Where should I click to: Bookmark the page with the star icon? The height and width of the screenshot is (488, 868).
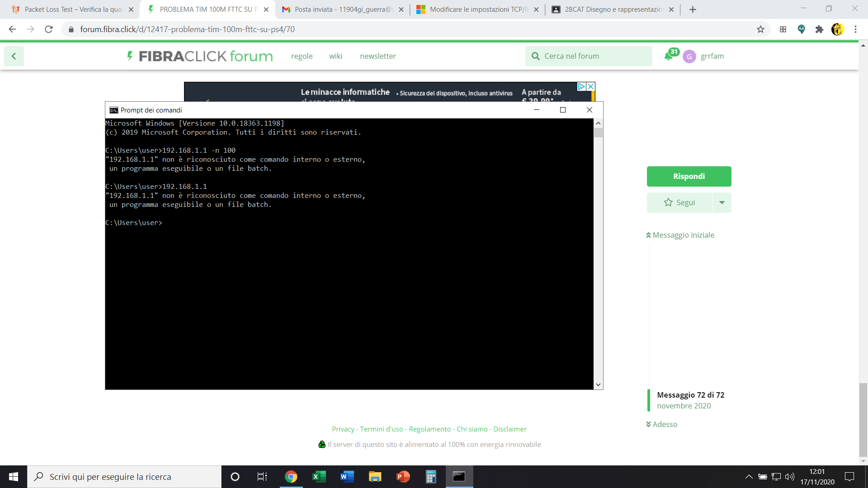coord(761,29)
